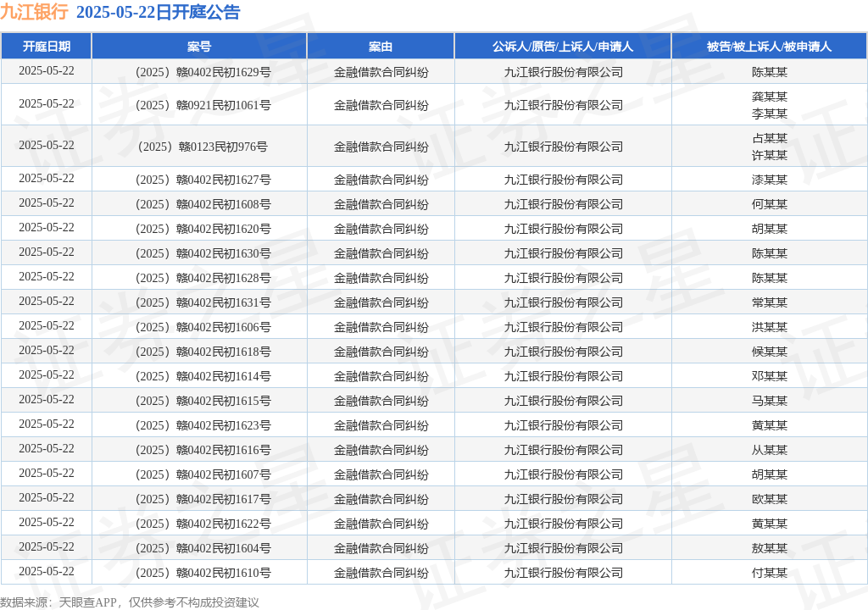Select the 被告/被上诉人/被申请人 column header
Screen dimensions: 868x610
click(770, 47)
